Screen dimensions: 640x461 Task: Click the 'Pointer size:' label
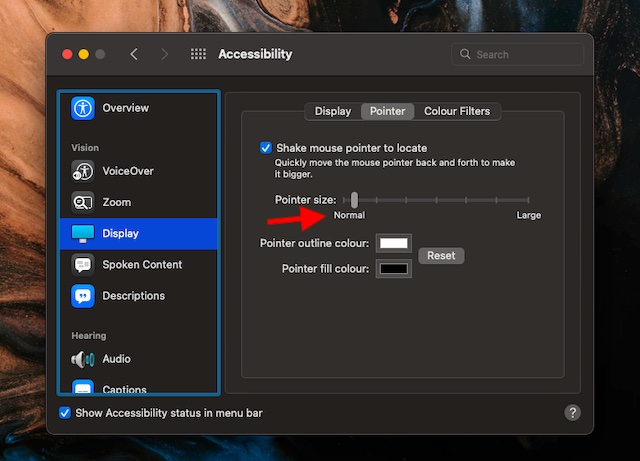point(306,200)
